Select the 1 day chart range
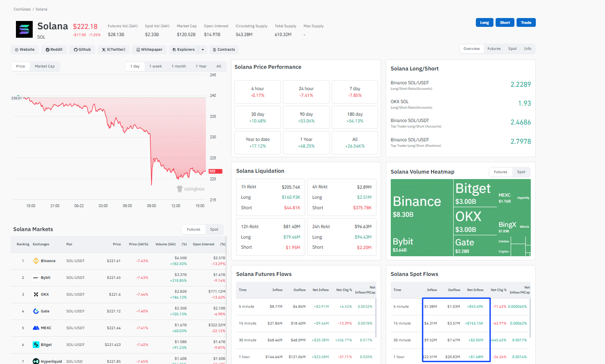This screenshot has height=364, width=605. (x=135, y=66)
